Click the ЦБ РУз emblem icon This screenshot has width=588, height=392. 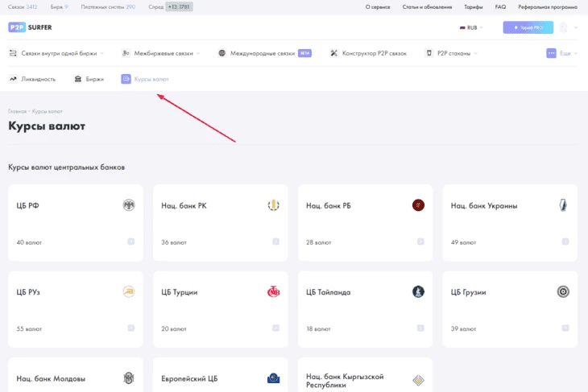click(x=129, y=291)
